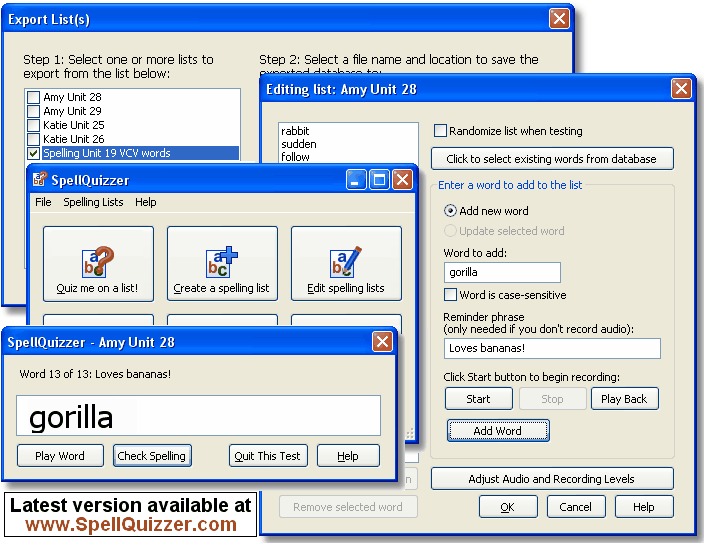704x543 pixels.
Task: Select Katie Unit 26 list row text
Action: (x=74, y=139)
